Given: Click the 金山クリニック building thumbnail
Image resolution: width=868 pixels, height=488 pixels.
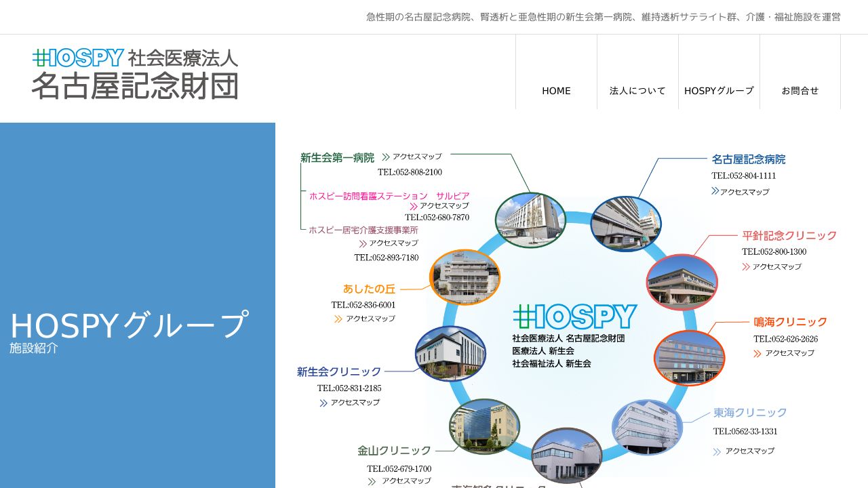Looking at the screenshot, I should (484, 426).
